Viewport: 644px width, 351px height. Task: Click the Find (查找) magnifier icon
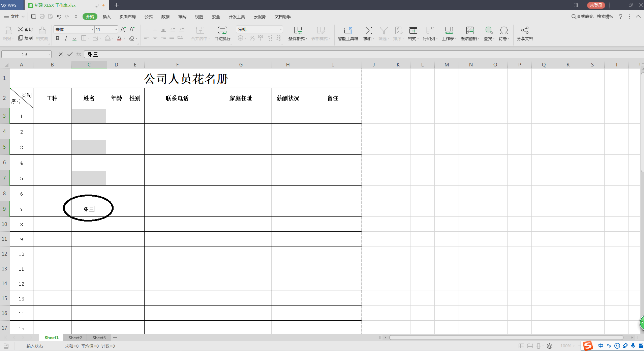pyautogui.click(x=489, y=31)
